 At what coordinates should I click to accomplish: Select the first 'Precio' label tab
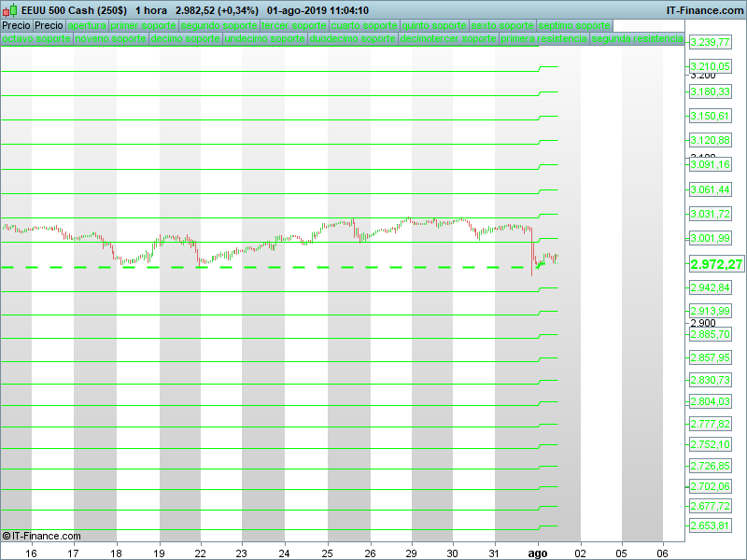pyautogui.click(x=16, y=26)
